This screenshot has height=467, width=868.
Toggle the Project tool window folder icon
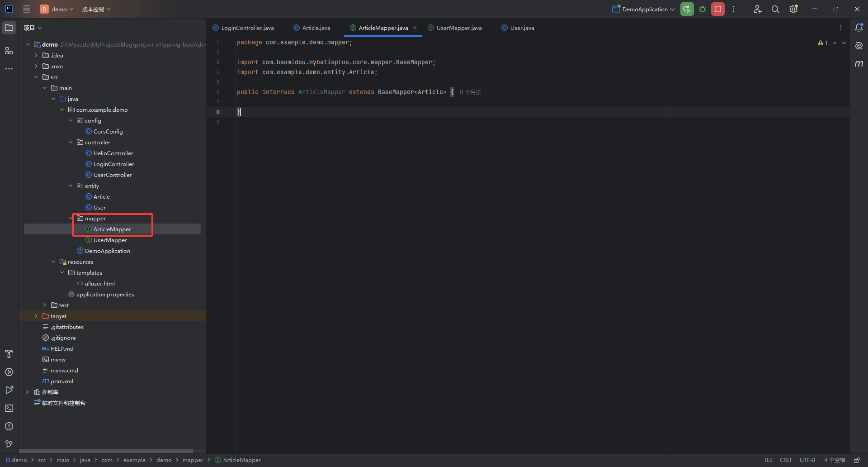(x=9, y=28)
